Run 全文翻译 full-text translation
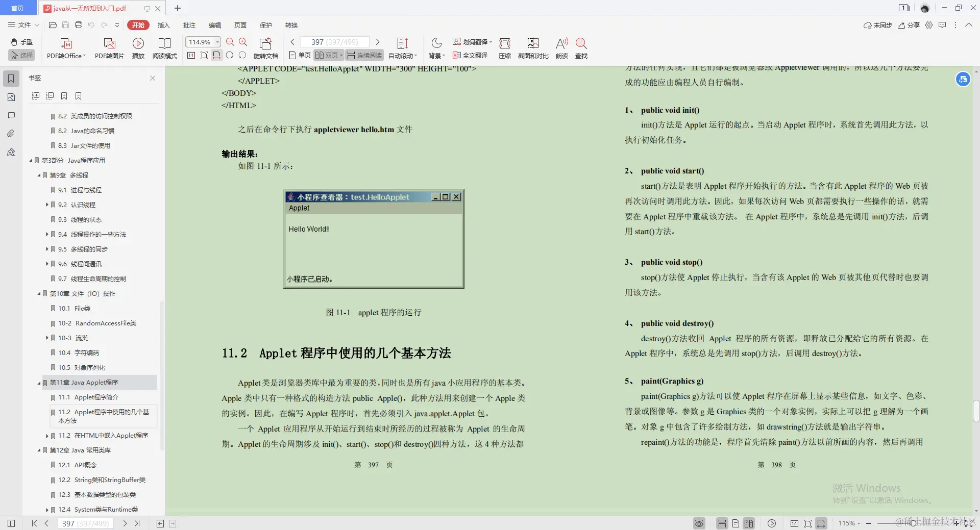 pos(470,55)
